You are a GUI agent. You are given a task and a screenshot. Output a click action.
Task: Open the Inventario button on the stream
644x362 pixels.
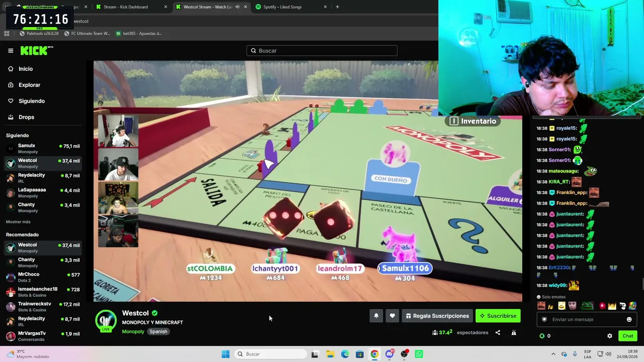(472, 121)
